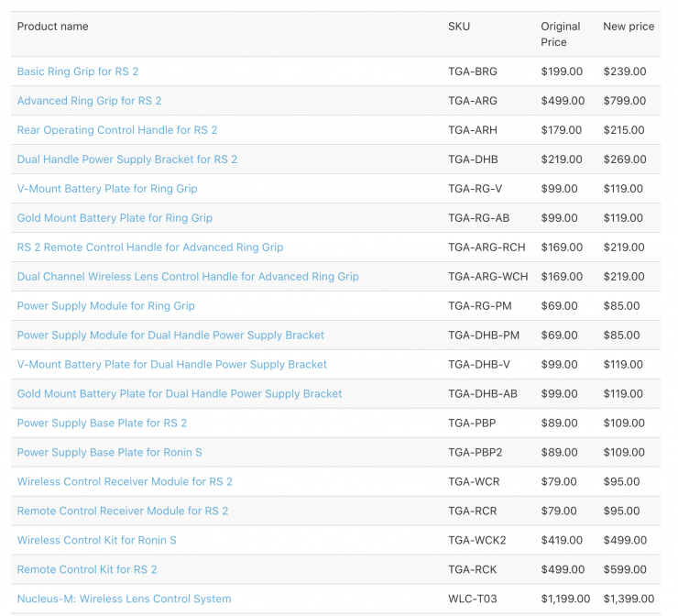Select V-Mount Battery Plate for Dual Handle Bracket
Viewport: 678px width, 616px height.
click(x=172, y=365)
